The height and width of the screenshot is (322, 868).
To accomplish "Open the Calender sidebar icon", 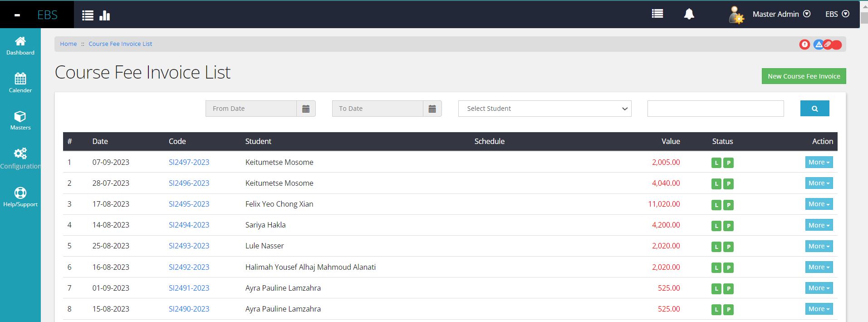I will click(x=20, y=79).
